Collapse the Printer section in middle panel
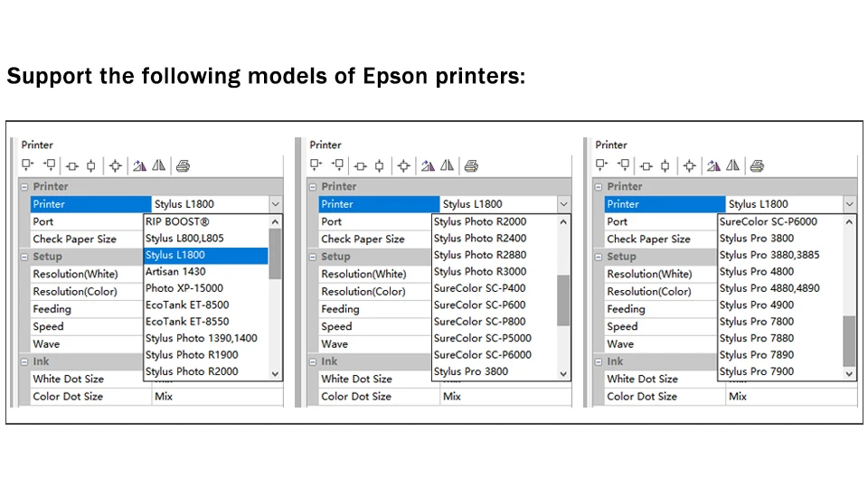Image resolution: width=868 pixels, height=497 pixels. click(313, 187)
